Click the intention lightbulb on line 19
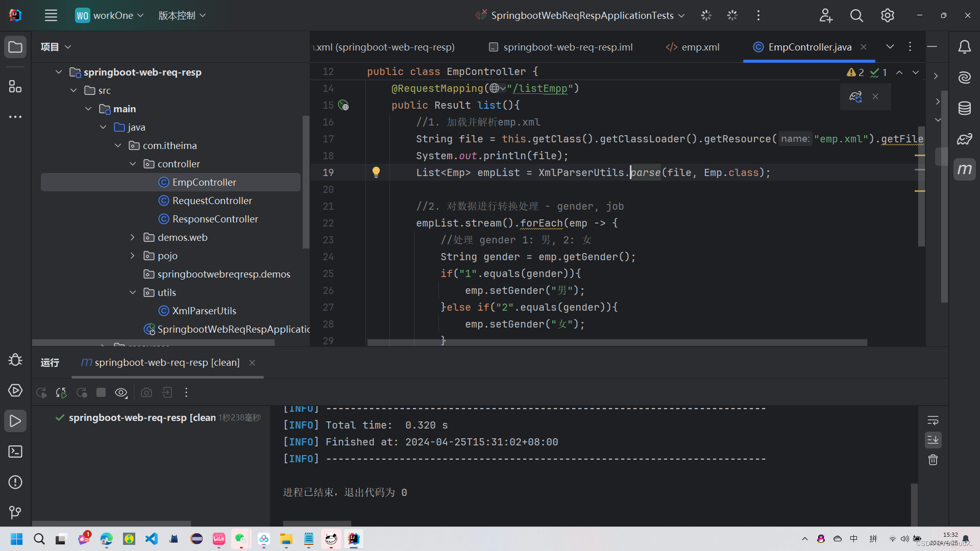Image resolution: width=980 pixels, height=551 pixels. (376, 172)
